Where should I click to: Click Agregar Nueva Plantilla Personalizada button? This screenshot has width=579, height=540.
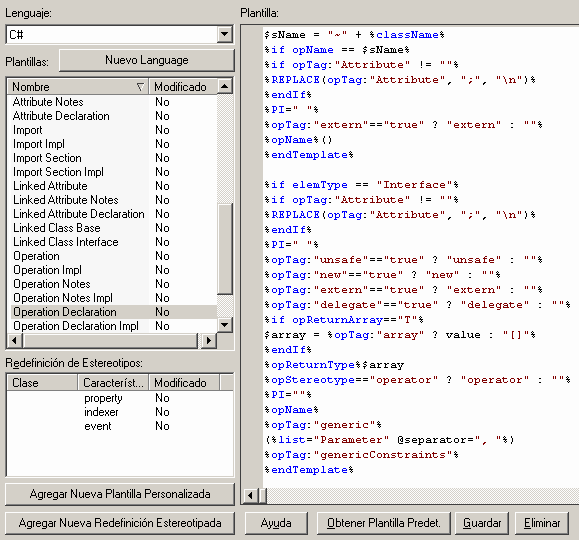[120, 494]
